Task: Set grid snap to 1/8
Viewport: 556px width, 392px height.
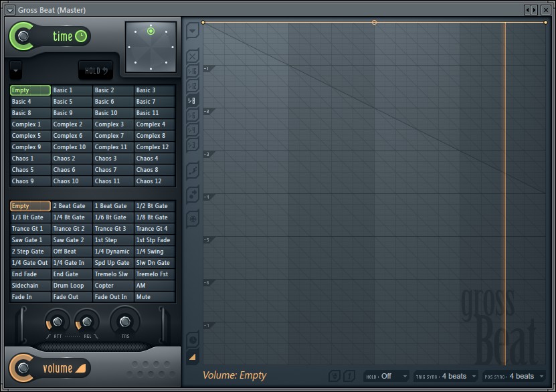Action: (192, 100)
